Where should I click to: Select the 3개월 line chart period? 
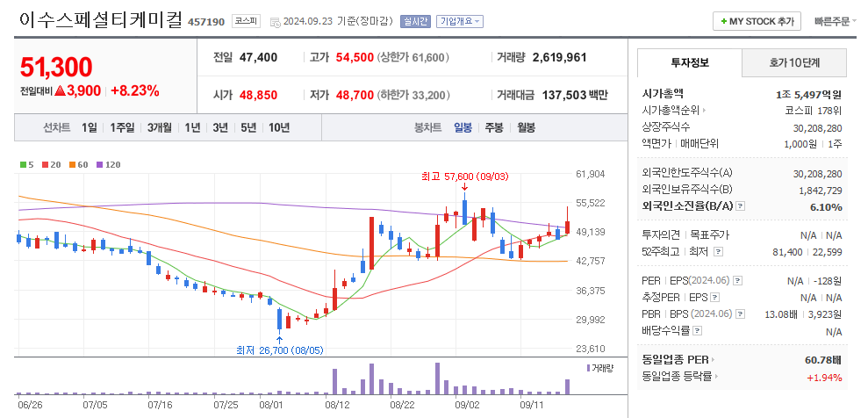(160, 128)
